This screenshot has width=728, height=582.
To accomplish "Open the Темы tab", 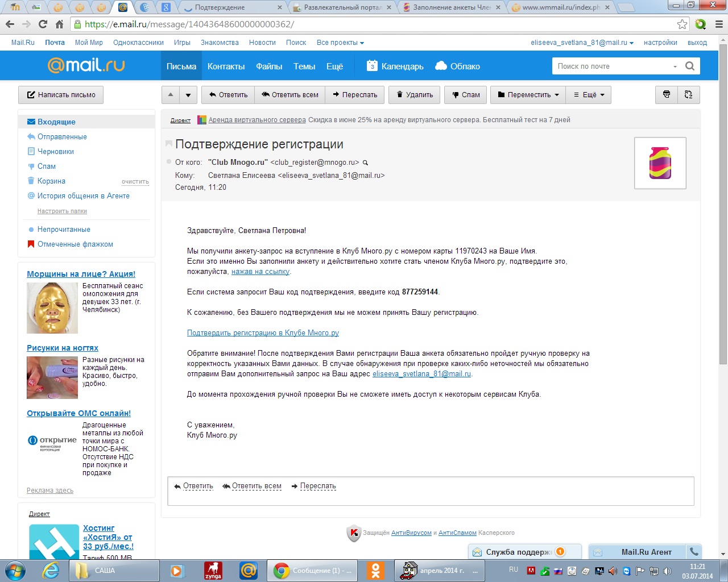I will pos(304,66).
